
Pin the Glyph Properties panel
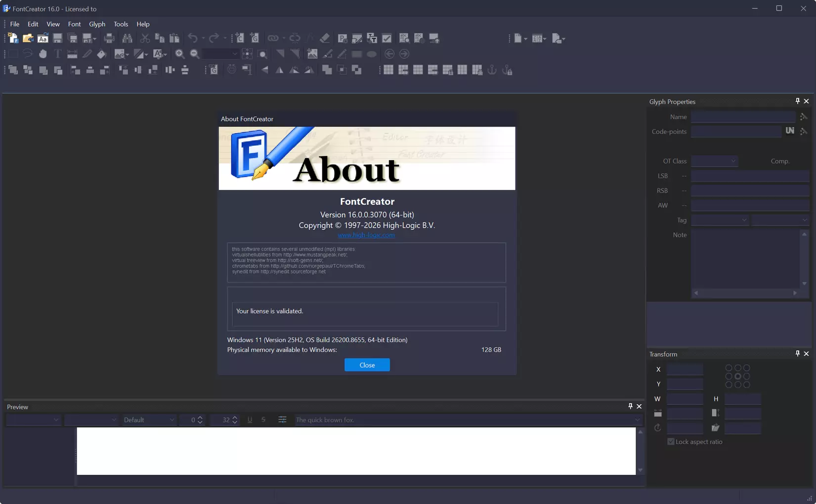click(x=797, y=101)
